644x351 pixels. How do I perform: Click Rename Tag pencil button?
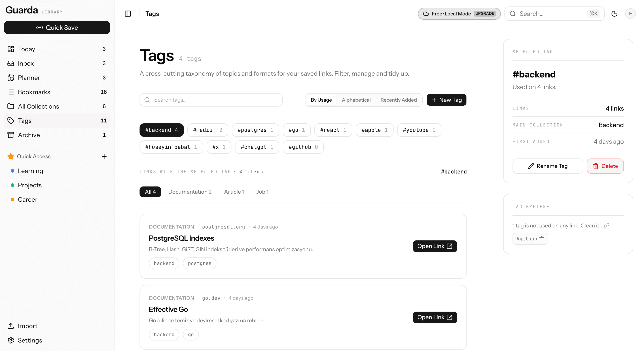547,166
